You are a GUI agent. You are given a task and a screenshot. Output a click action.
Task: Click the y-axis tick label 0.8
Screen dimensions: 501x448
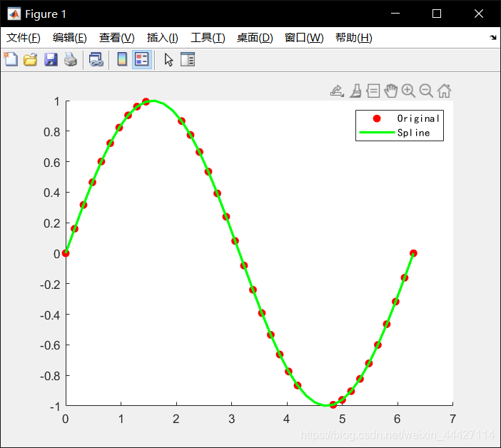52,132
